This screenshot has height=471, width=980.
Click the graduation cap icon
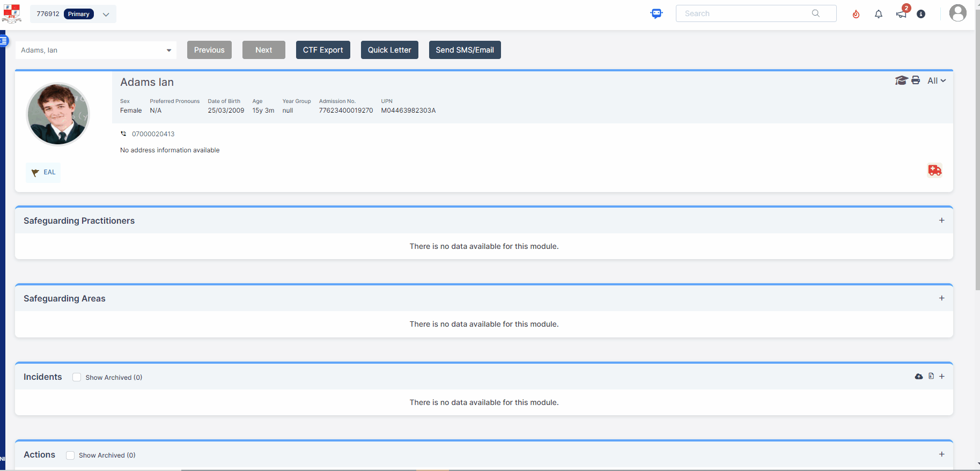[901, 80]
